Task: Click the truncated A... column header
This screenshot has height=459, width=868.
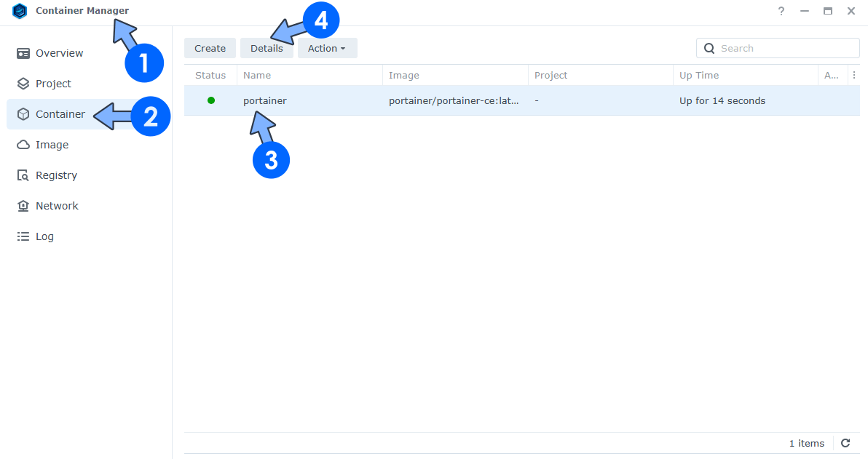Action: (x=832, y=75)
